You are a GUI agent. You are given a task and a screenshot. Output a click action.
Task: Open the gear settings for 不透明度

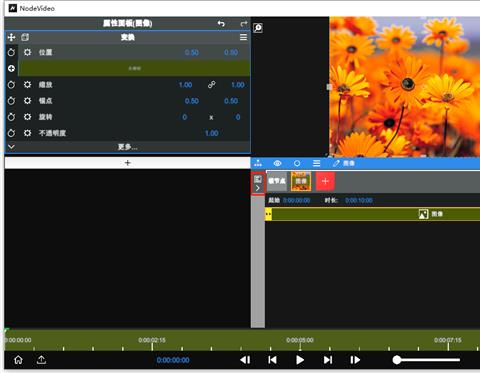[x=27, y=133]
